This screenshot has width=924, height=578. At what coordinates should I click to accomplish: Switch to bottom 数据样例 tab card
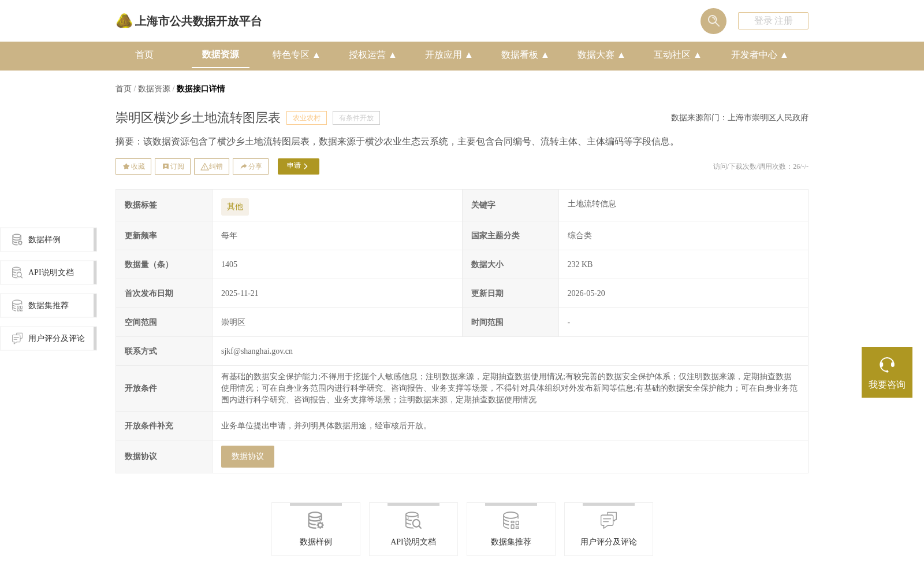point(316,529)
